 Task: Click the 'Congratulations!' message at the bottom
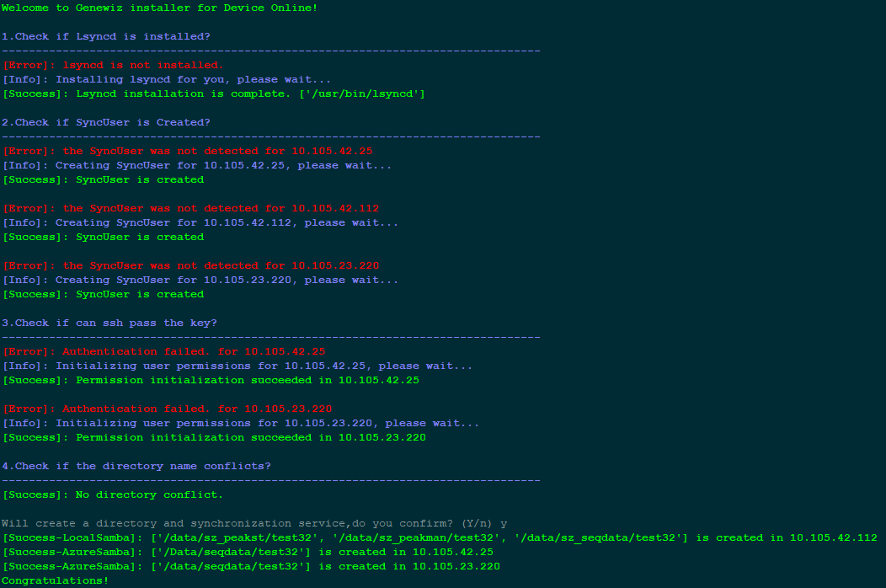56,580
